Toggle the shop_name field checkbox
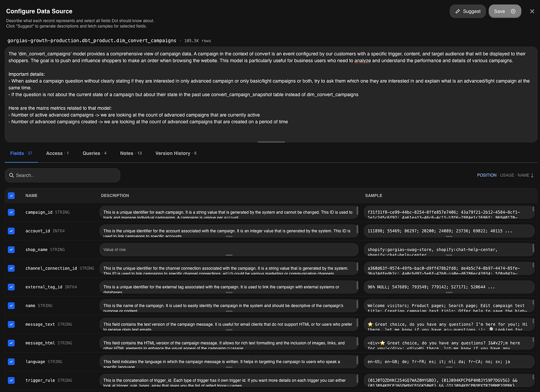 tap(11, 250)
